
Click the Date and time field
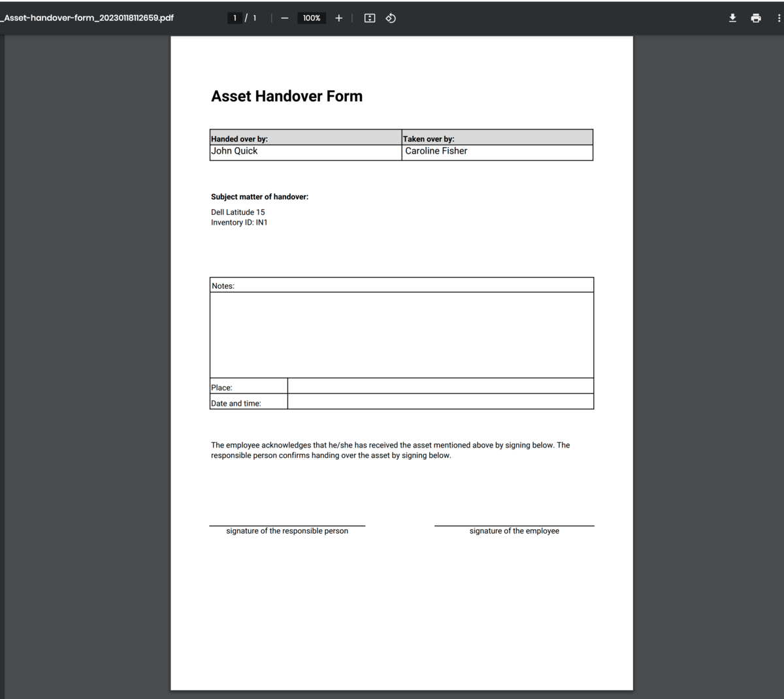click(x=440, y=401)
